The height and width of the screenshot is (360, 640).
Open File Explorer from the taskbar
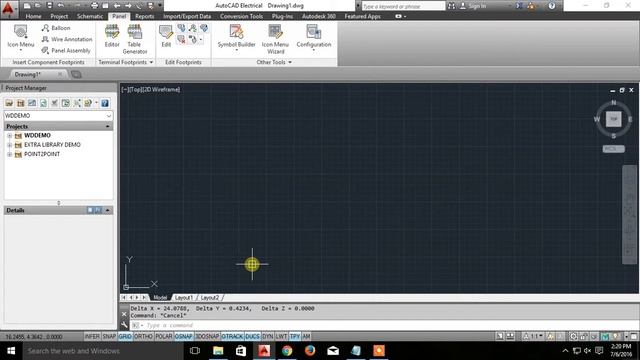point(218,351)
